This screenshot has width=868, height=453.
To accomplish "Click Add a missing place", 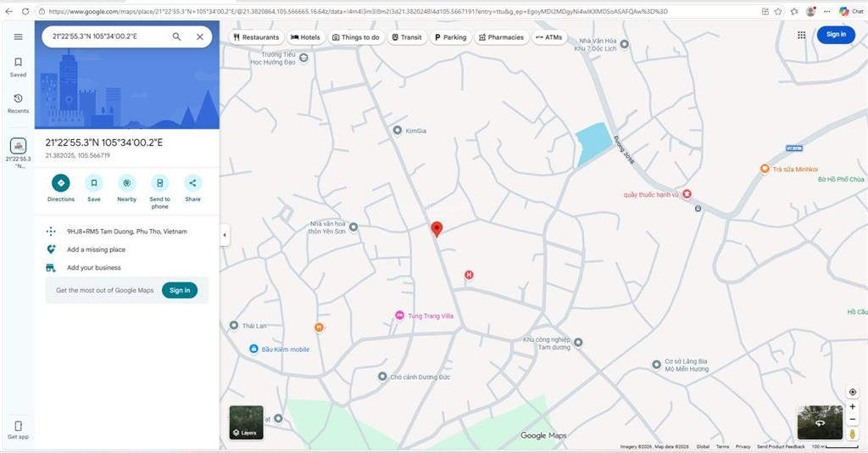I will point(96,249).
